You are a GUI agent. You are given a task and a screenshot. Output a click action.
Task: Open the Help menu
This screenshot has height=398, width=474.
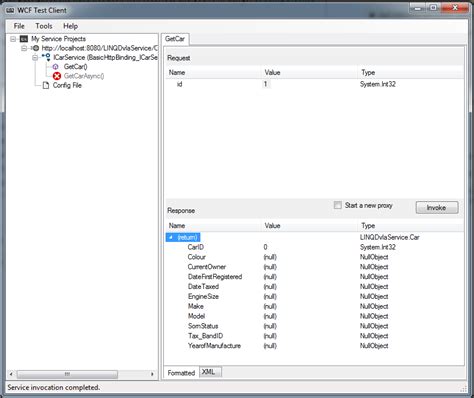[x=70, y=26]
